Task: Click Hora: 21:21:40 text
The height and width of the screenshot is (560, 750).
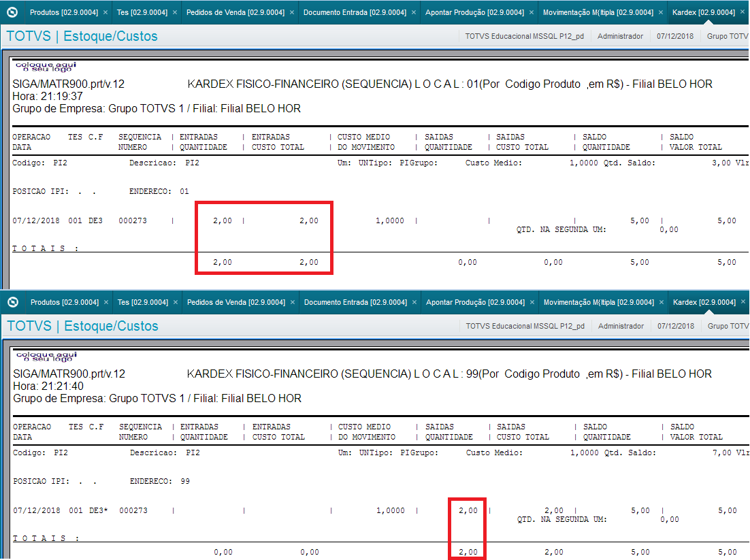Action: (48, 386)
